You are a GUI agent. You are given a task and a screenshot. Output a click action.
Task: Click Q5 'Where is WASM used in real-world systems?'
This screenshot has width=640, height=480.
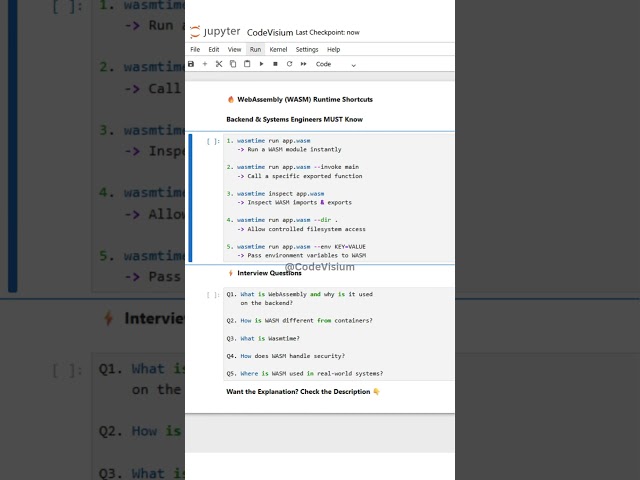(x=305, y=374)
